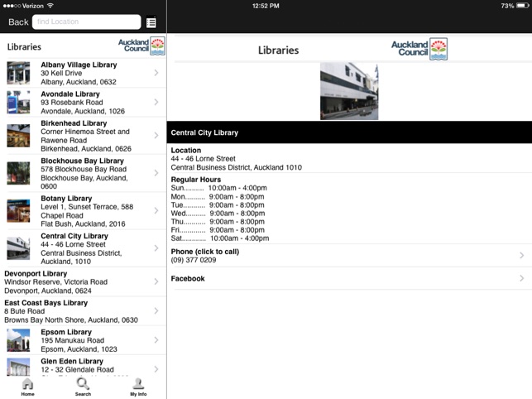Open Central City Library list thumbnail

tap(18, 248)
